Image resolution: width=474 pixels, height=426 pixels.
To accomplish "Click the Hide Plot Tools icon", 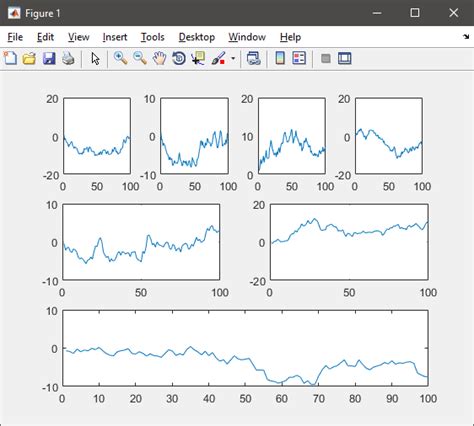I will tap(326, 59).
